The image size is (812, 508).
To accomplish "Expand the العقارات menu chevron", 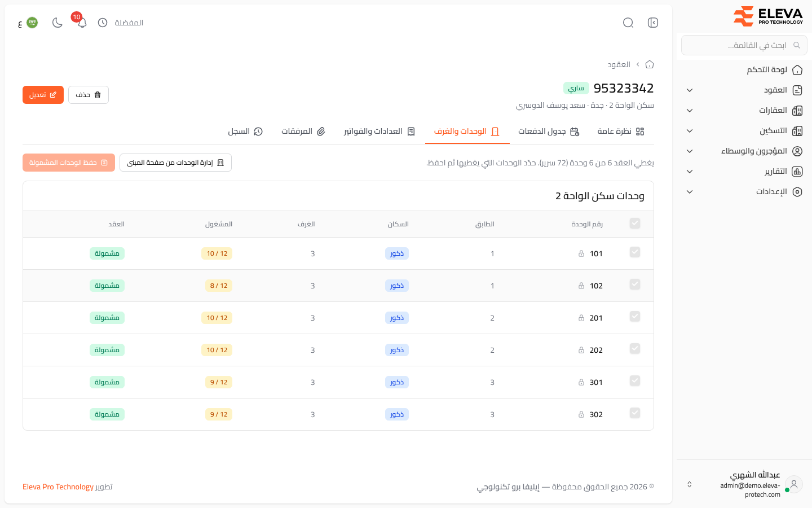I will pos(690,111).
